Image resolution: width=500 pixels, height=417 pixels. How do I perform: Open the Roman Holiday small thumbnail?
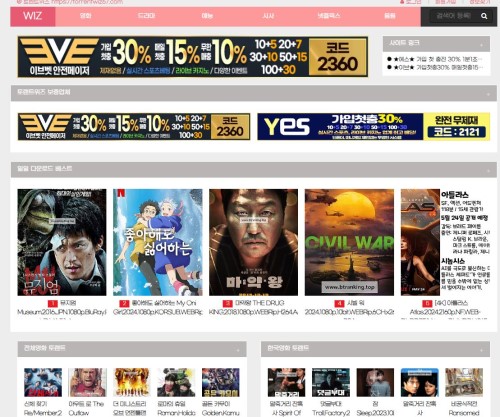(176, 382)
